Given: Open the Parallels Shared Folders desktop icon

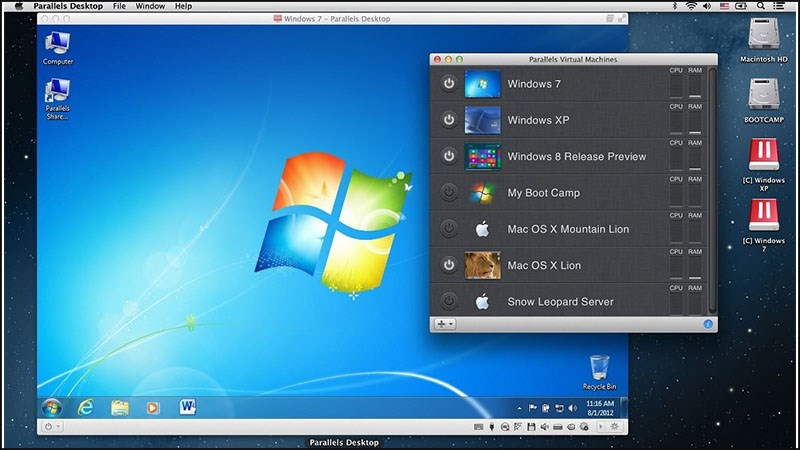Looking at the screenshot, I should point(58,99).
